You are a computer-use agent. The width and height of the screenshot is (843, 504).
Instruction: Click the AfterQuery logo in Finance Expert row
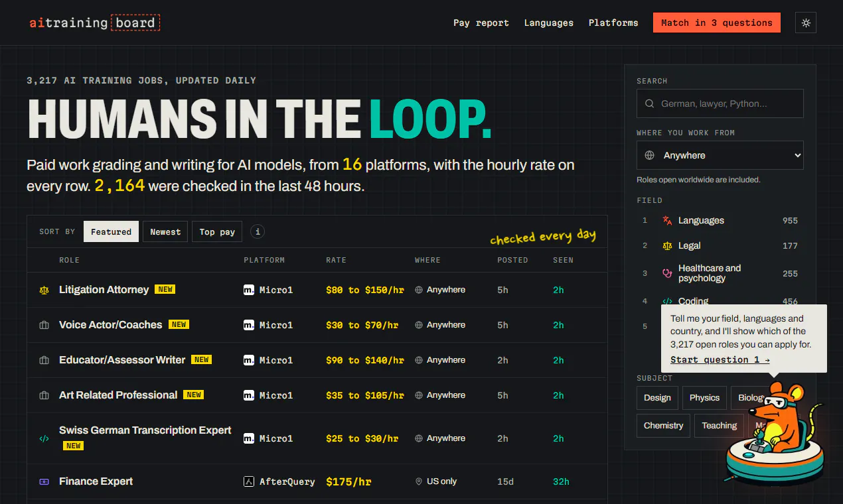249,481
